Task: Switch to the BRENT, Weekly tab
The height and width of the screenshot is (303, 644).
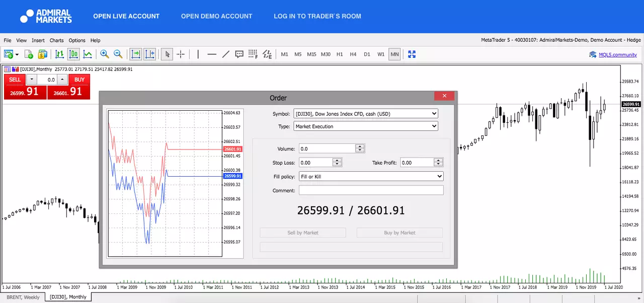Action: [x=23, y=297]
